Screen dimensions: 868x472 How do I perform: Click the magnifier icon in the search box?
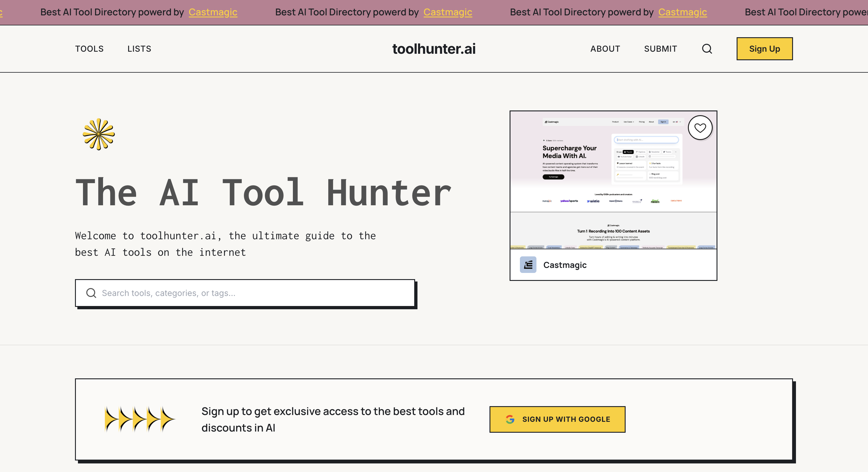click(91, 293)
